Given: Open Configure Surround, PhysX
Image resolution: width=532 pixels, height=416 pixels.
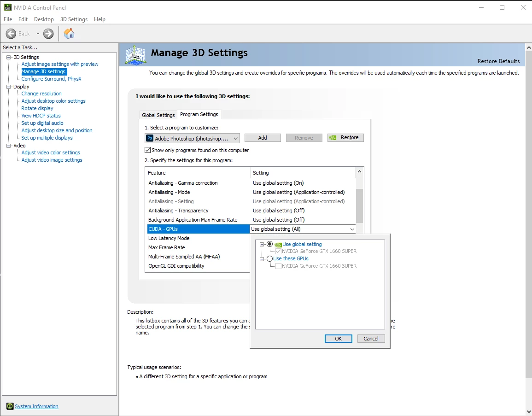Looking at the screenshot, I should click(x=51, y=79).
